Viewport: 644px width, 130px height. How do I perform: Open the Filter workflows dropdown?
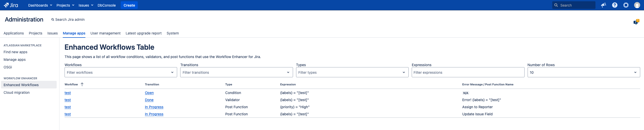pyautogui.click(x=120, y=72)
